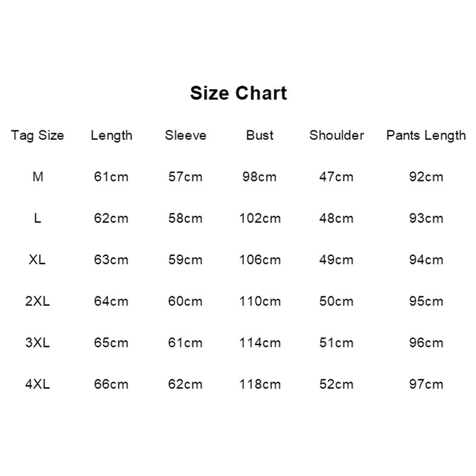Click the 102cm bust value
This screenshot has width=476, height=476.
(260, 218)
